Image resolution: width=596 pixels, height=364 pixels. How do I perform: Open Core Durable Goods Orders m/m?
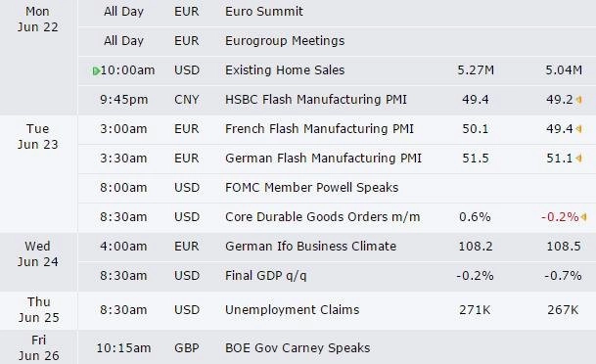pos(323,217)
